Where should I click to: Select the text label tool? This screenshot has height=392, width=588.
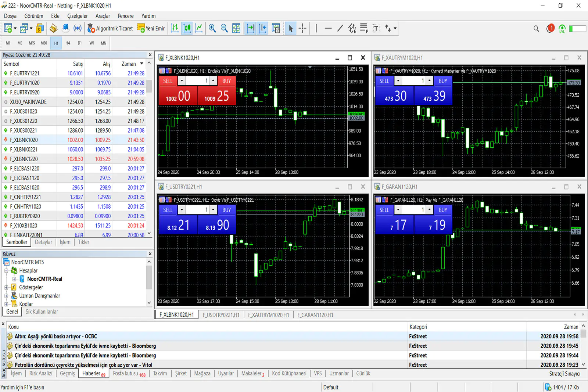376,28
